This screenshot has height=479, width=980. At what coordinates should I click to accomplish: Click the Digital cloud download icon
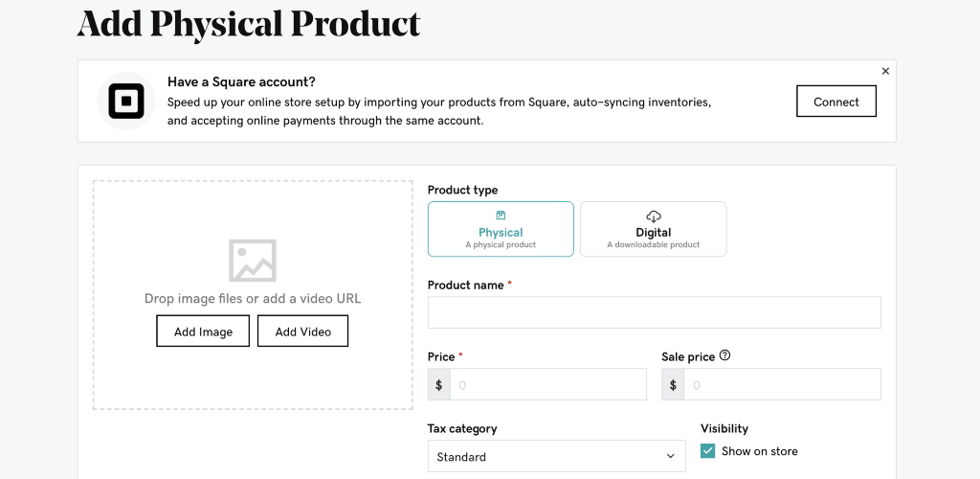tap(654, 217)
